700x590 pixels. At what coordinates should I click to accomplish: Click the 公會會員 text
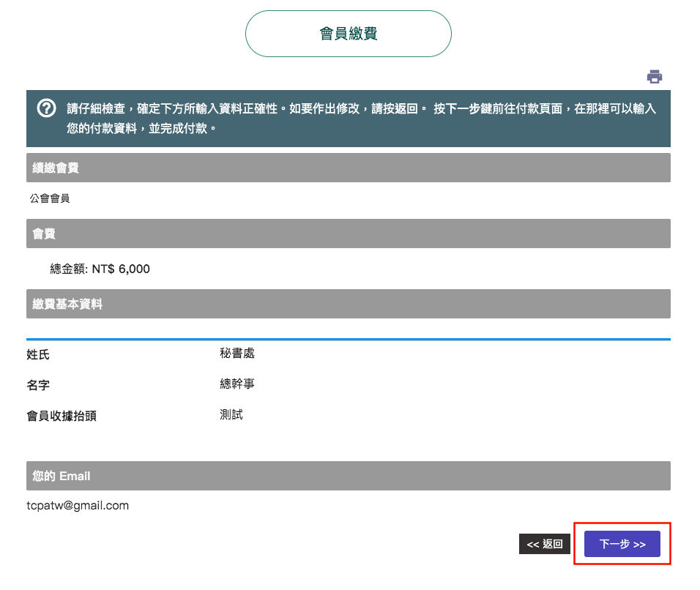point(50,198)
